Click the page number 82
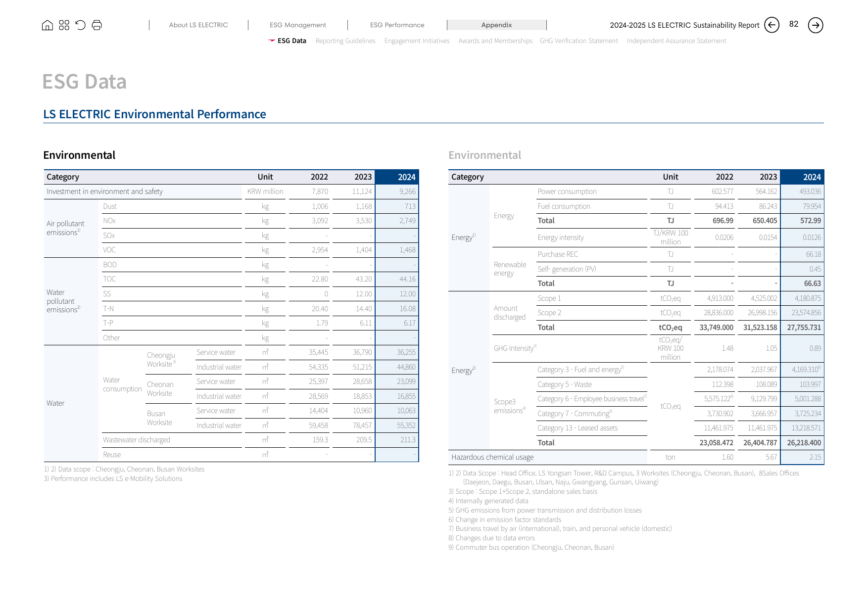This screenshot has height=614, width=868. pyautogui.click(x=794, y=24)
